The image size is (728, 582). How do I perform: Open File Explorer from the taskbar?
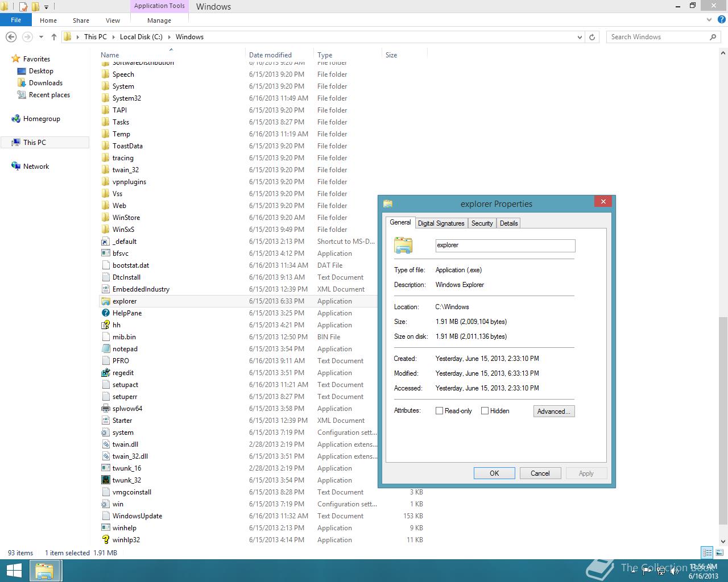point(44,571)
